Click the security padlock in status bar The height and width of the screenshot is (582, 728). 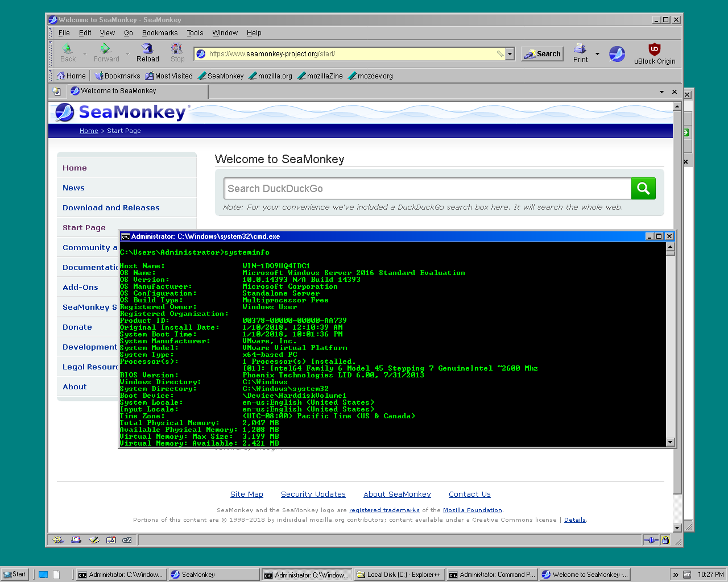(x=665, y=540)
